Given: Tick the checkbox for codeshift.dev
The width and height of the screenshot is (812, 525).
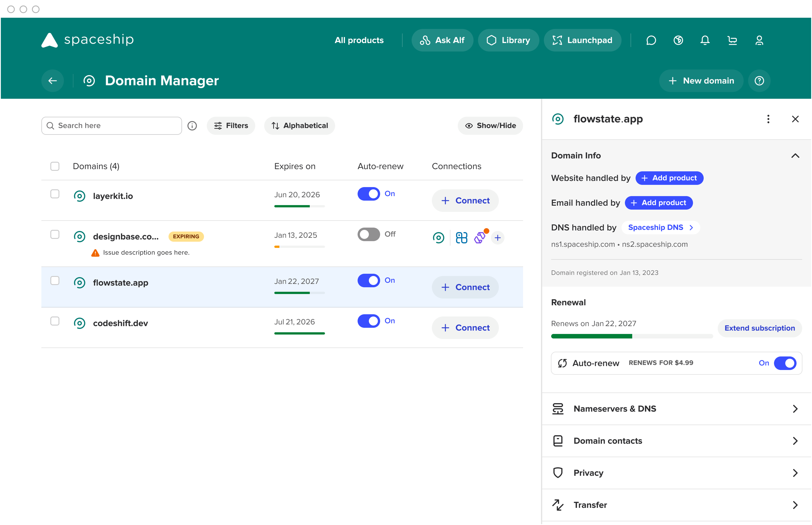Looking at the screenshot, I should (55, 321).
